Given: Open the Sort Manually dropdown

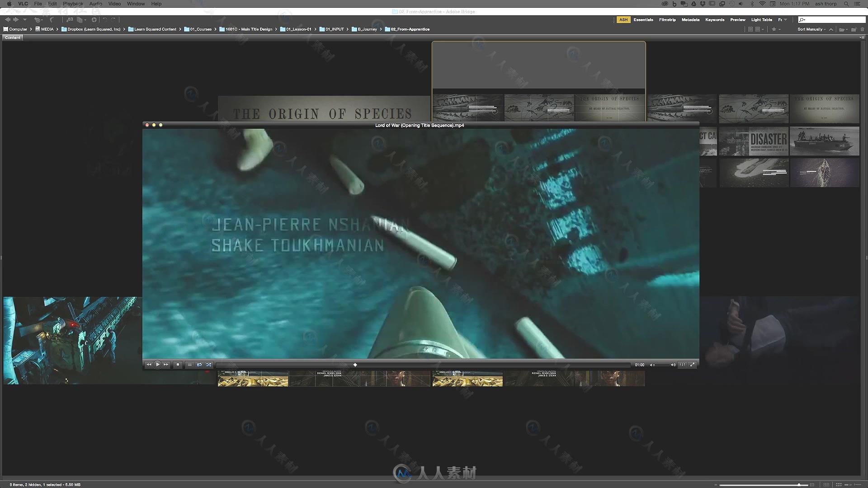Looking at the screenshot, I should (811, 29).
